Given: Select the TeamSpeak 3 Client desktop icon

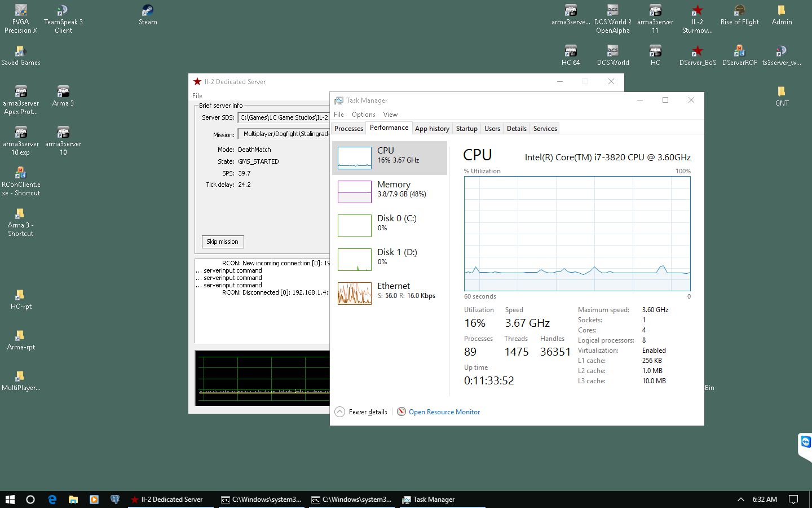Looking at the screenshot, I should 63,19.
